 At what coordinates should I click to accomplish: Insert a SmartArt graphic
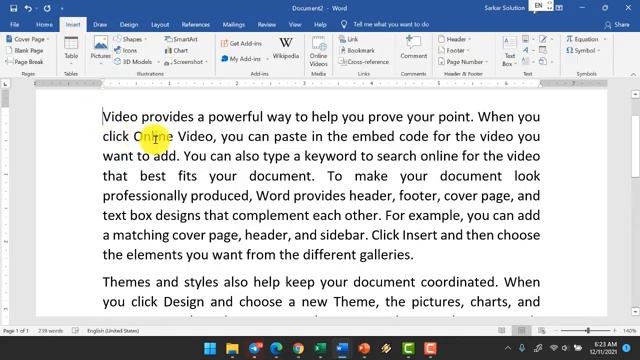(x=181, y=39)
